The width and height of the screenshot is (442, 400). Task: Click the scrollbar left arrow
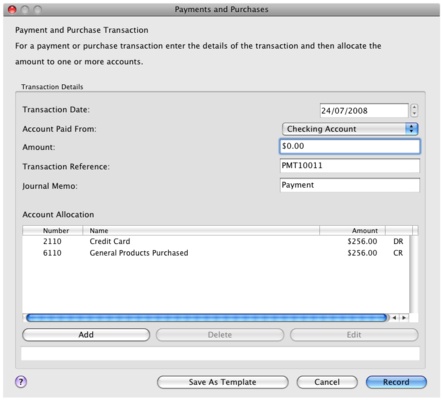[394, 318]
